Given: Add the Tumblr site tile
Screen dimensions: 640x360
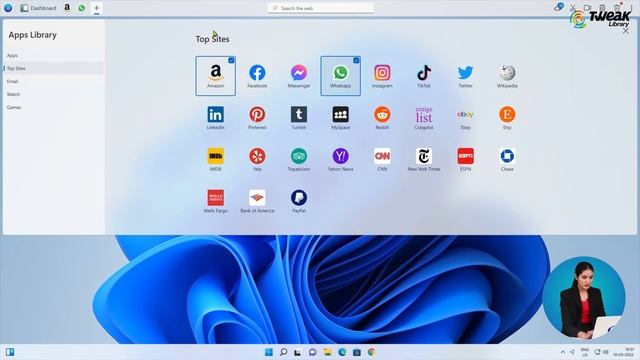Looking at the screenshot, I should [x=299, y=118].
